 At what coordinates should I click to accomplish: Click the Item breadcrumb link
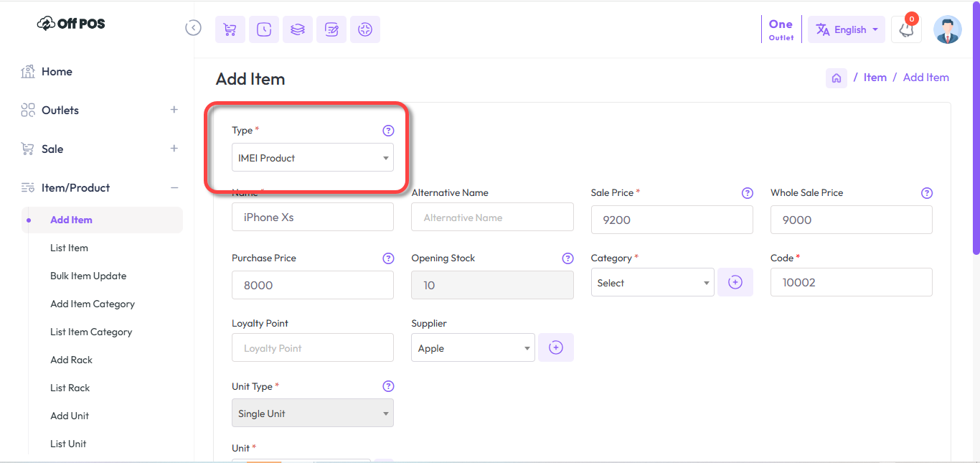tap(875, 78)
